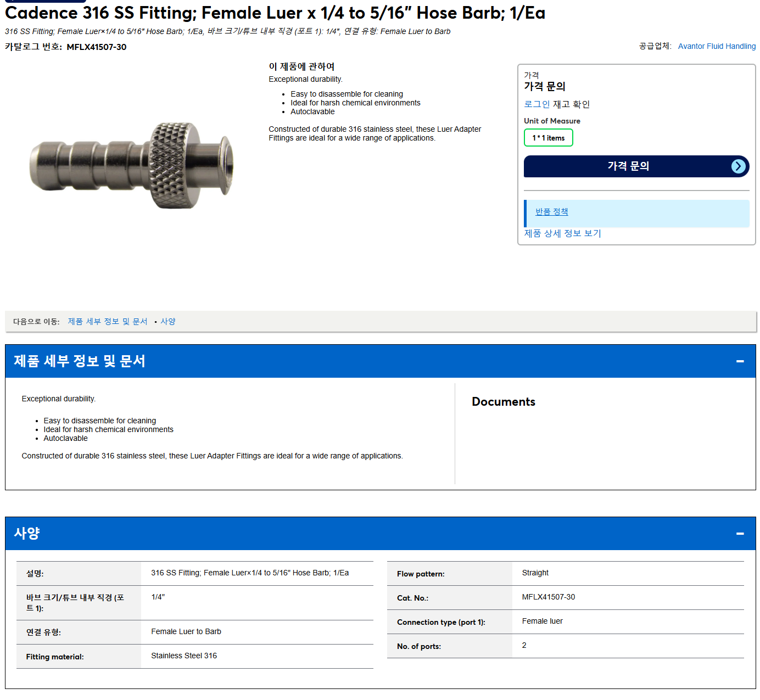Click the catalog number MFLX41507-30 at top
The width and height of the screenshot is (760, 700).
[x=97, y=47]
